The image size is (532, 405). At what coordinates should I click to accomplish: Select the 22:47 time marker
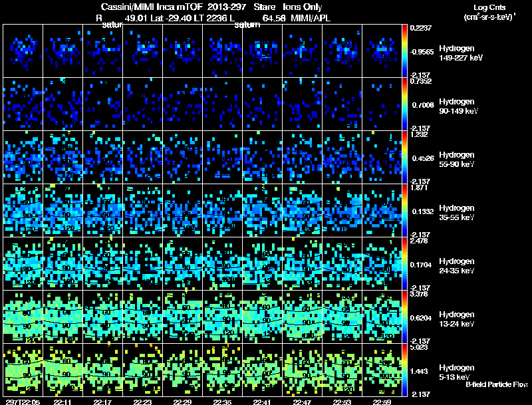303,401
